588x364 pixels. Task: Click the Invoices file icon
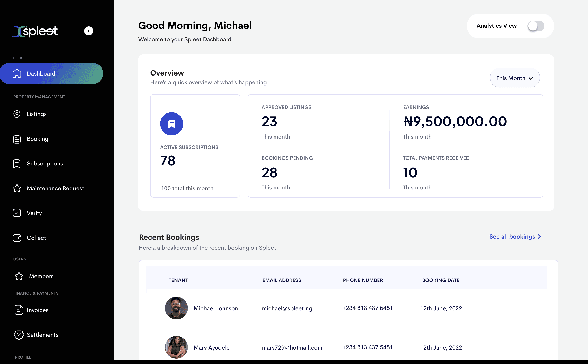click(19, 310)
